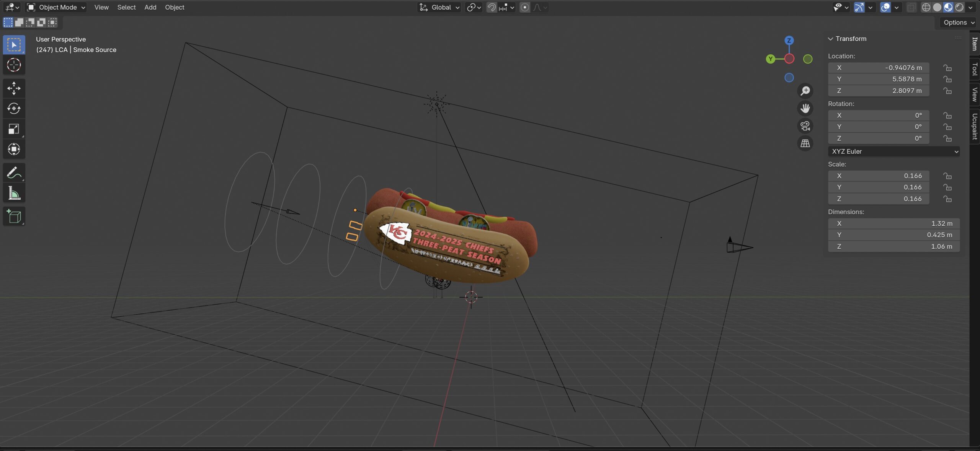Click the Location Y input field
This screenshot has height=451, width=980.
(878, 79)
